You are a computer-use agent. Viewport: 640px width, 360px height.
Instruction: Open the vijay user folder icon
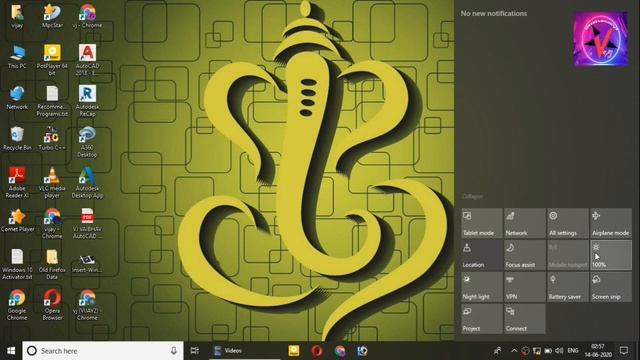click(x=17, y=16)
